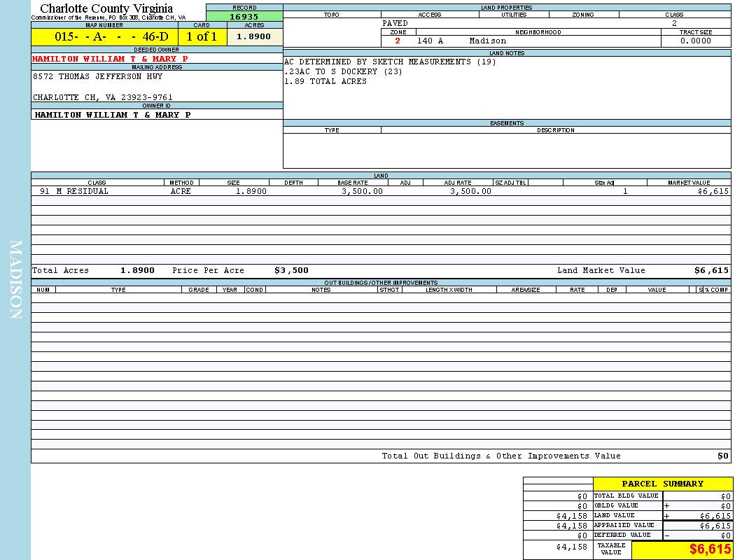The width and height of the screenshot is (735, 560).
Task: Click the Easements Type column header
Action: click(332, 130)
